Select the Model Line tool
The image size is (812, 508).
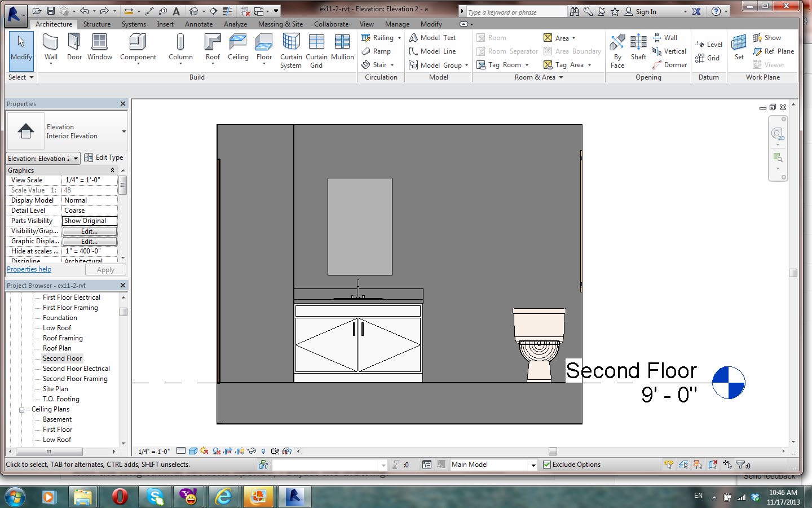pyautogui.click(x=433, y=51)
